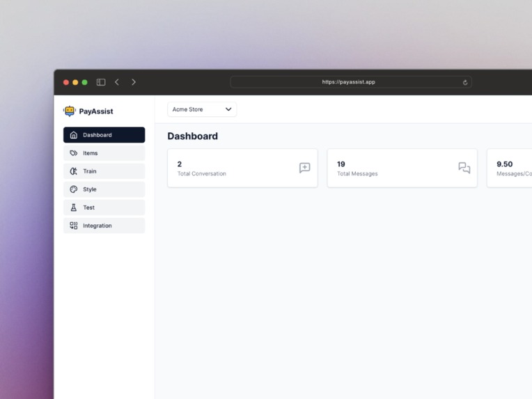Screen dimensions: 532x399
Task: Click the PayAssist robot logo
Action: 70,111
